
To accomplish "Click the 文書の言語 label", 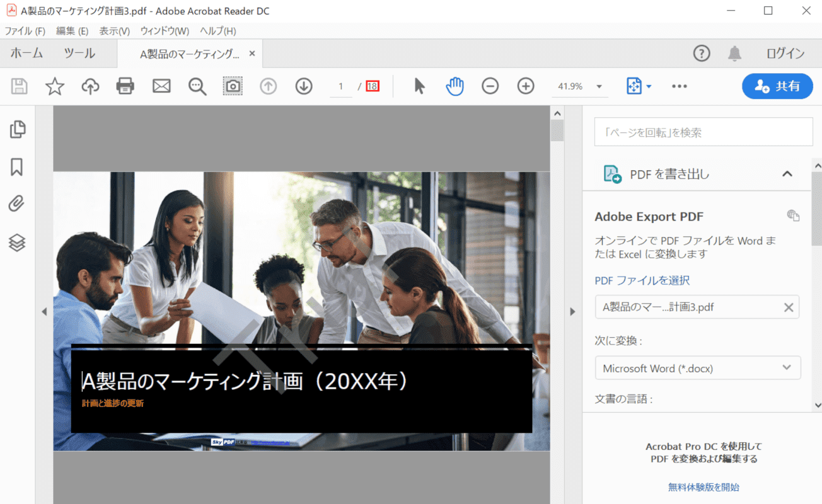I will (623, 399).
